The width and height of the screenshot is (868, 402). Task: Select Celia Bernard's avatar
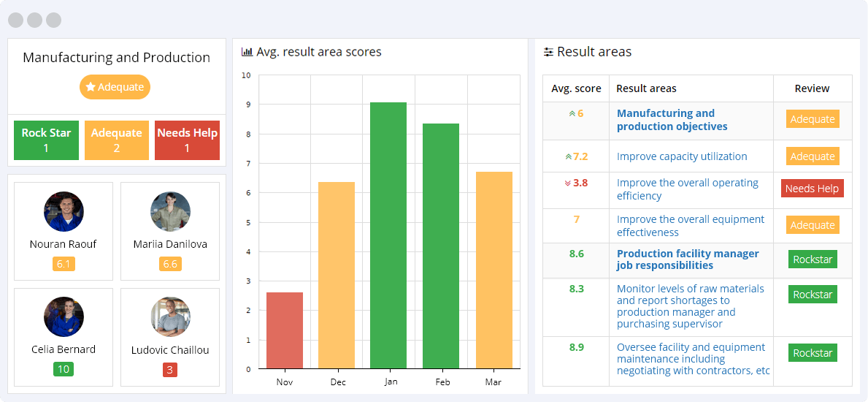[64, 317]
